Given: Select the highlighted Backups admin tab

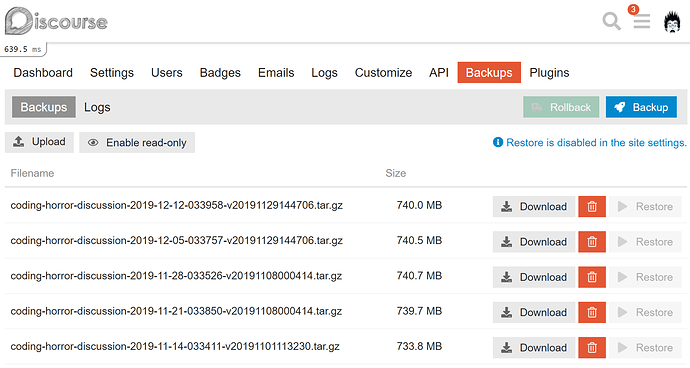Looking at the screenshot, I should click(x=489, y=73).
